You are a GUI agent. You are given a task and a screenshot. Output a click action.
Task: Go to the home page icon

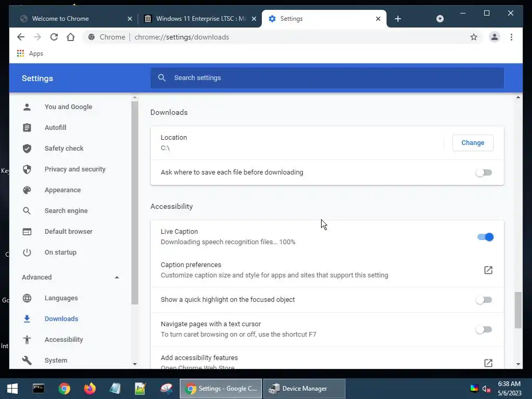tap(71, 37)
